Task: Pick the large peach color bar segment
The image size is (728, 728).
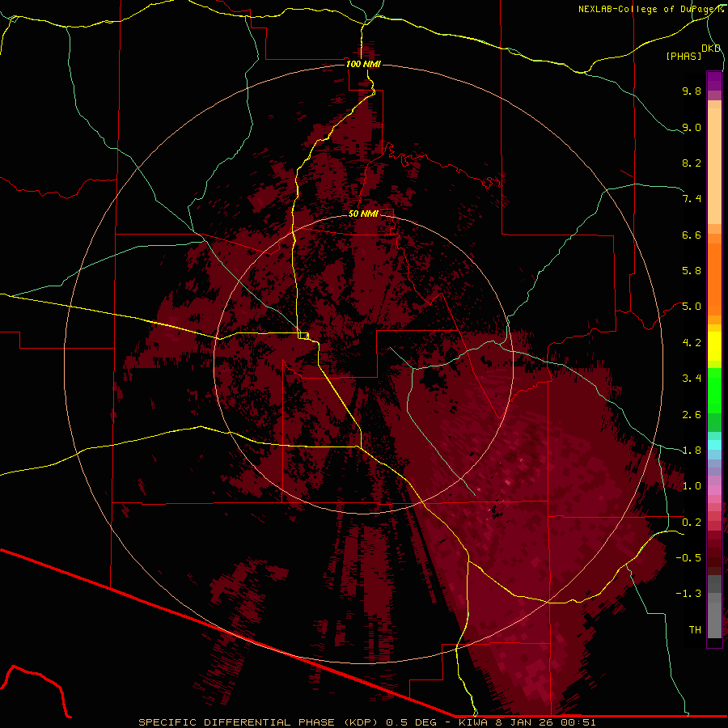Action: tap(714, 166)
